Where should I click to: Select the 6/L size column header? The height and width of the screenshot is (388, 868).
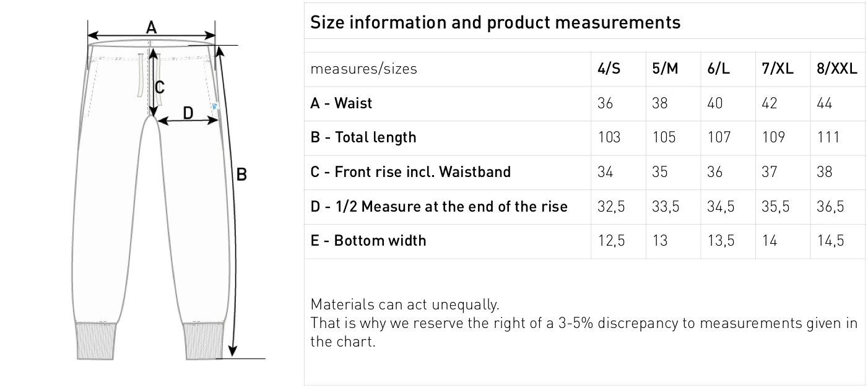click(719, 69)
